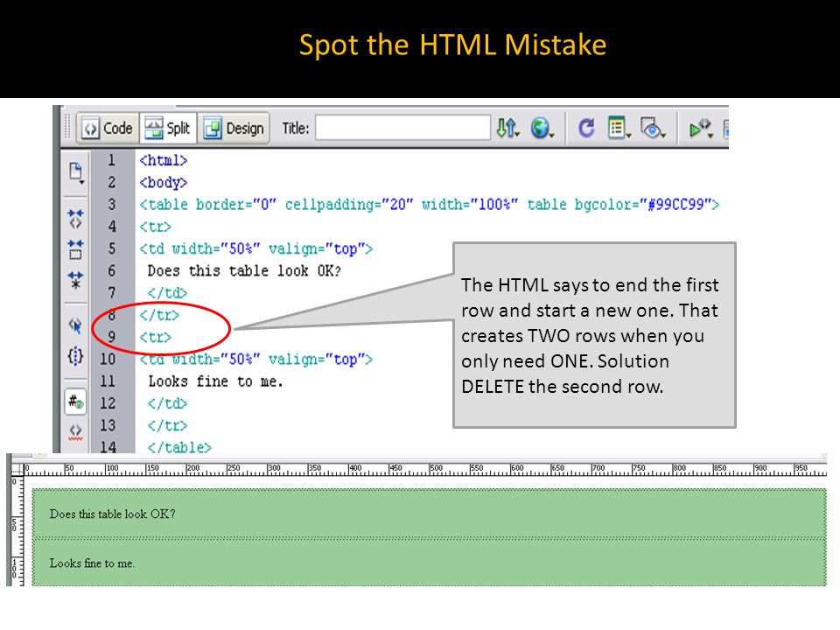Click line number 11 in gutter

pos(108,381)
